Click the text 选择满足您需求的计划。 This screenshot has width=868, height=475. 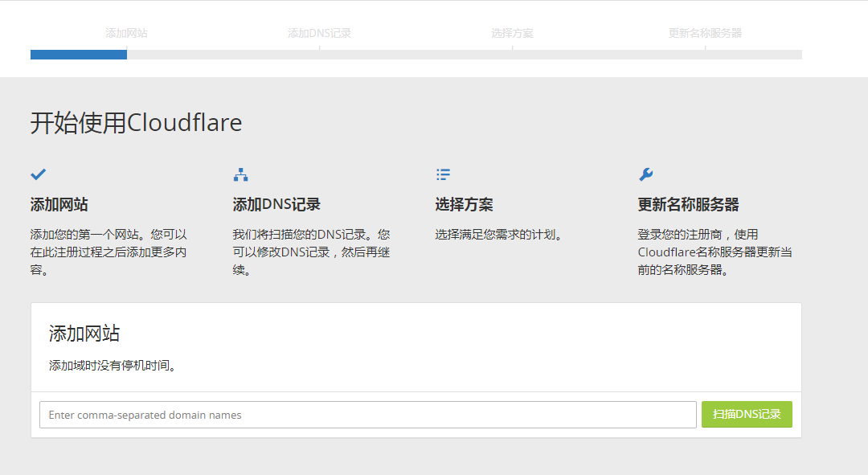click(500, 235)
